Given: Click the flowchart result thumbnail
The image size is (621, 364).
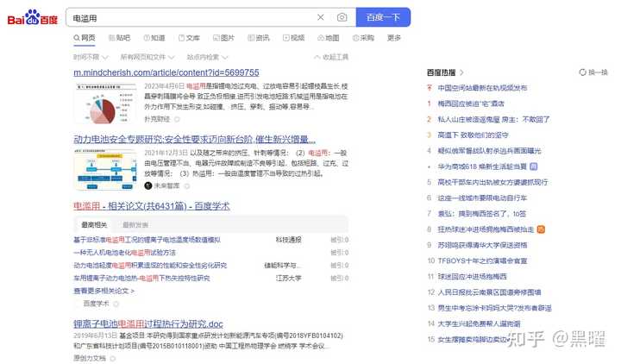Looking at the screenshot, I should tap(105, 170).
